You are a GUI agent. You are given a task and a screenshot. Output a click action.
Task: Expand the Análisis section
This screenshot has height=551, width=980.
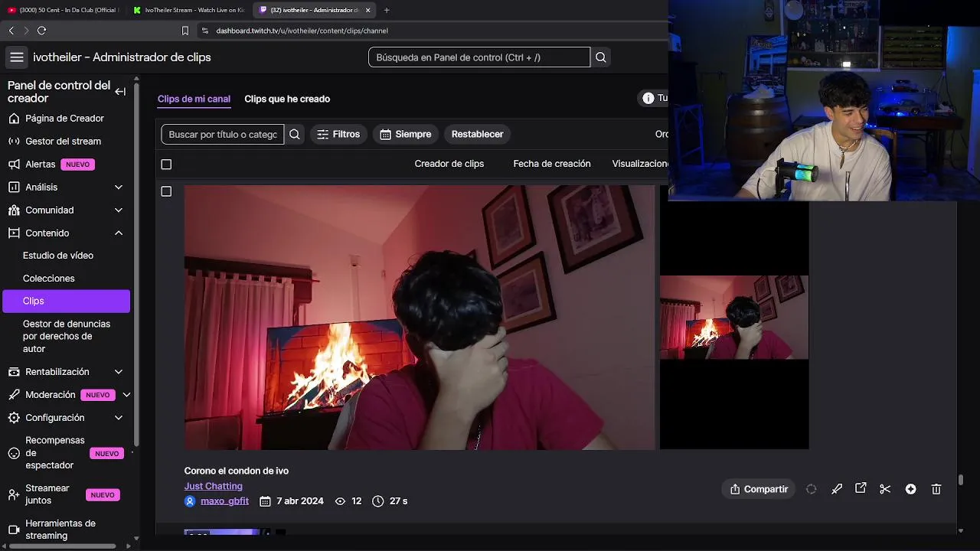[119, 187]
